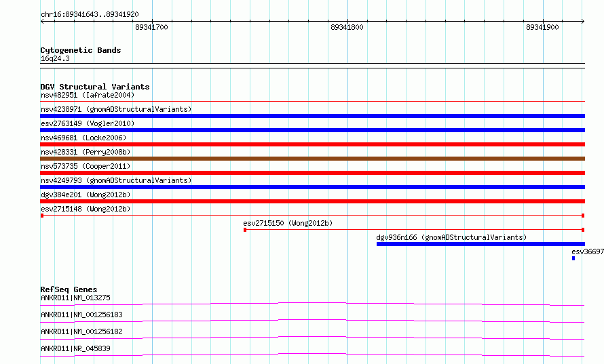This screenshot has width=604, height=364.
Task: Click the nsv482951 (Iafrate2004) label
Action: click(88, 95)
